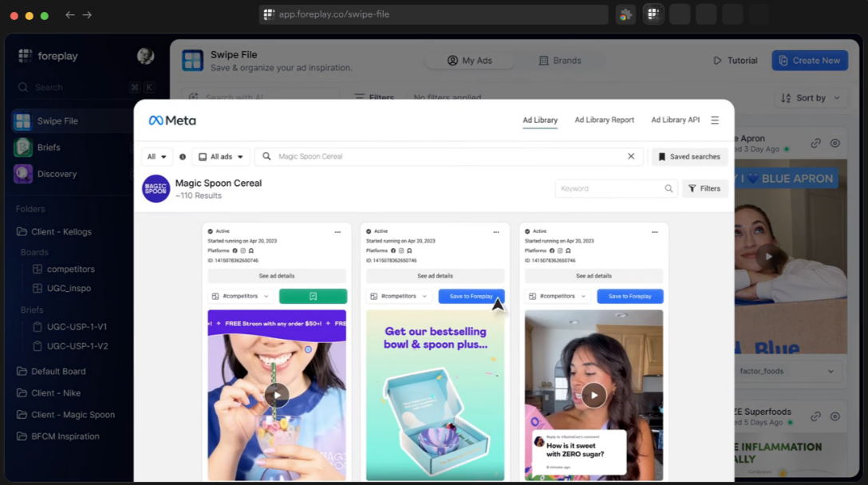Open the first ad's three-dot menu
The width and height of the screenshot is (868, 485).
click(337, 232)
